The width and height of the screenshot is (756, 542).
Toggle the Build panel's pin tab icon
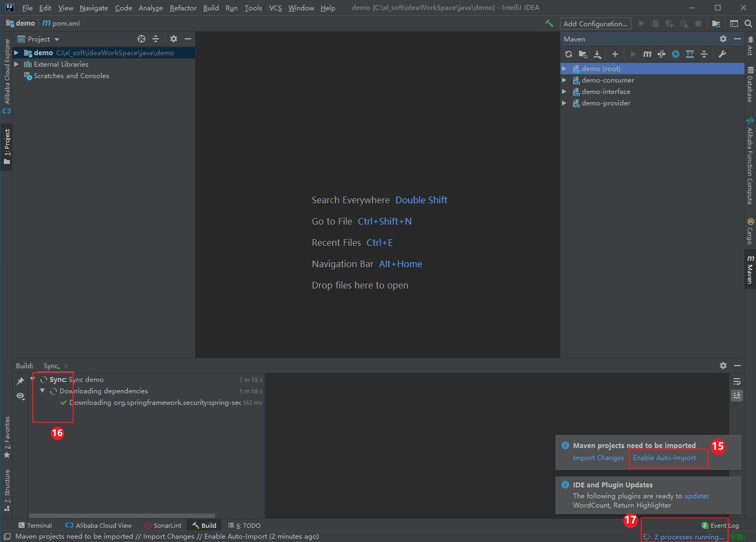(x=20, y=381)
